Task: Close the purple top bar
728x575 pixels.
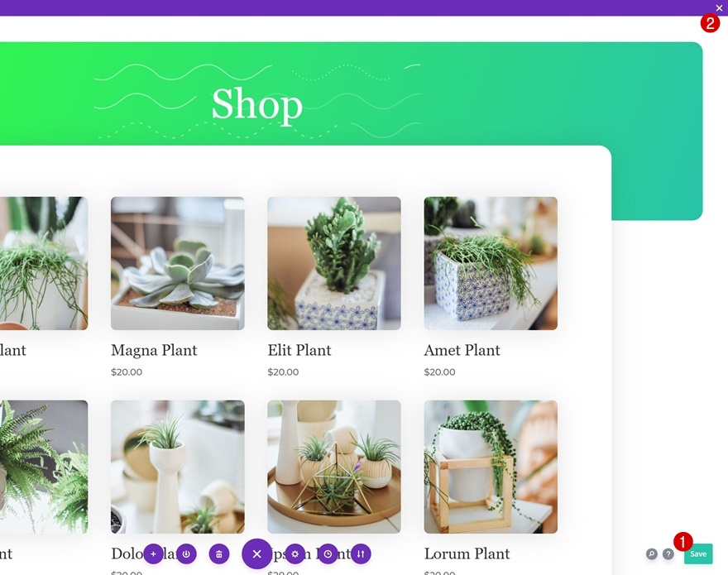Action: click(719, 8)
